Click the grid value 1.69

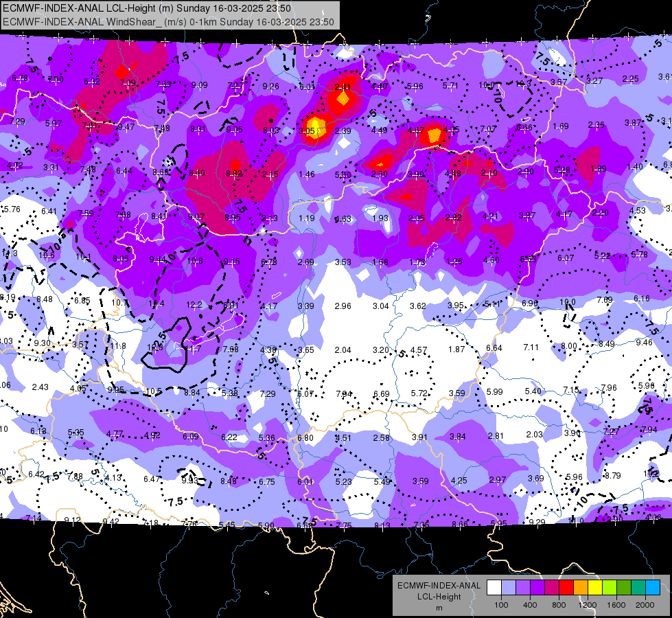tap(561, 126)
